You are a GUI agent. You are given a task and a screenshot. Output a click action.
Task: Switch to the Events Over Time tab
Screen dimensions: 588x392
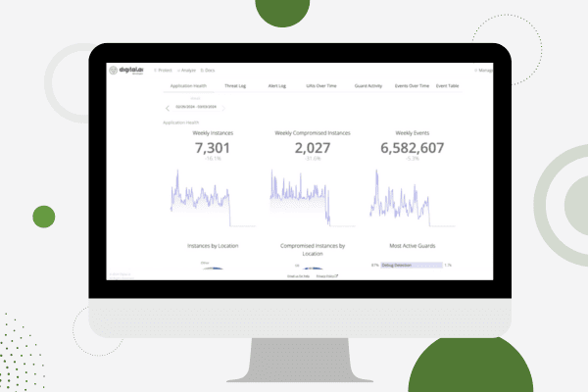pos(412,86)
